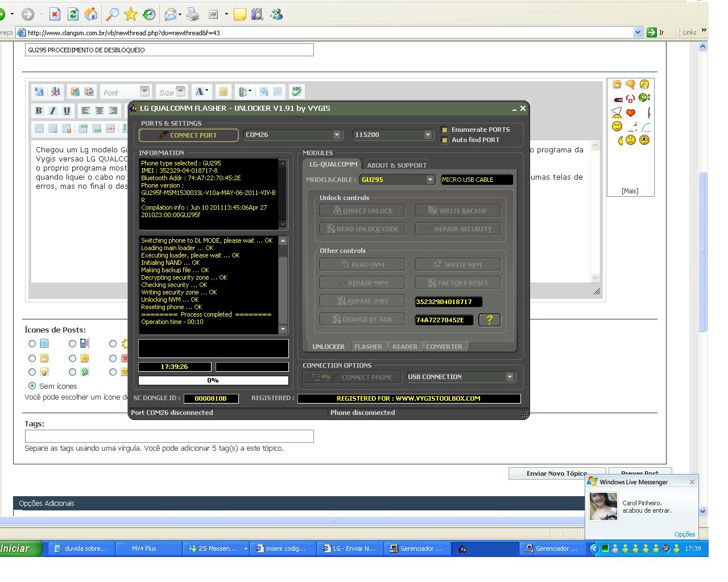Image resolution: width=728 pixels, height=582 pixels.
Task: Click the yellow question mark help button
Action: [x=490, y=319]
